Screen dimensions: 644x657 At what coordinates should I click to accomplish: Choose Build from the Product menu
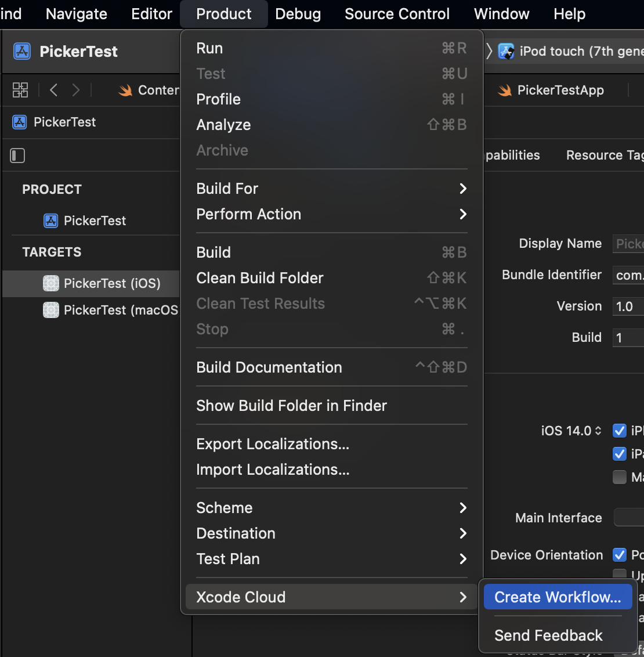332,252
